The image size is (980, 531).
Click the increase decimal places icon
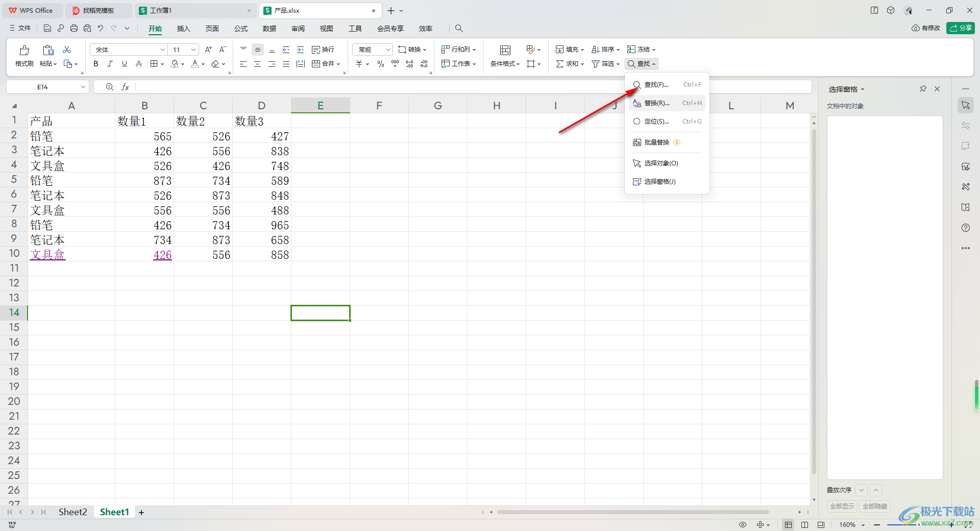(409, 64)
